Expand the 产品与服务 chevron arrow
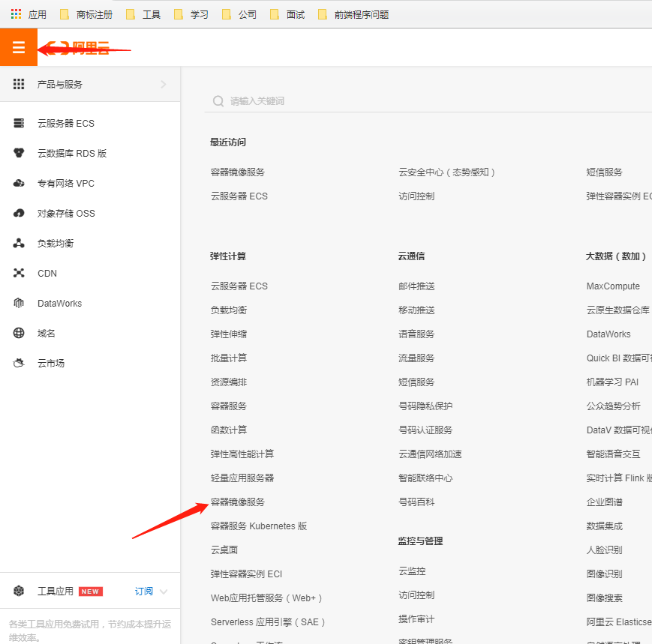This screenshot has height=644, width=652. [164, 85]
